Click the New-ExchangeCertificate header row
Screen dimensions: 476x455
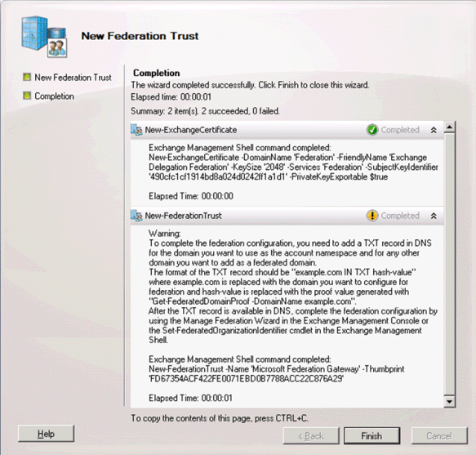click(x=287, y=130)
